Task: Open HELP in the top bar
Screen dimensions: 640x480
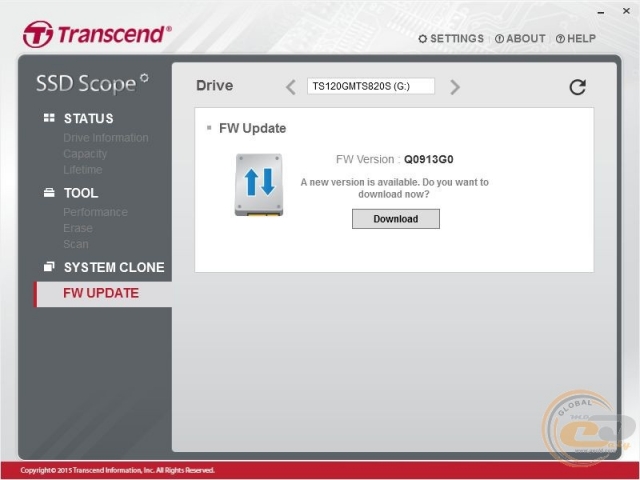Action: coord(576,38)
